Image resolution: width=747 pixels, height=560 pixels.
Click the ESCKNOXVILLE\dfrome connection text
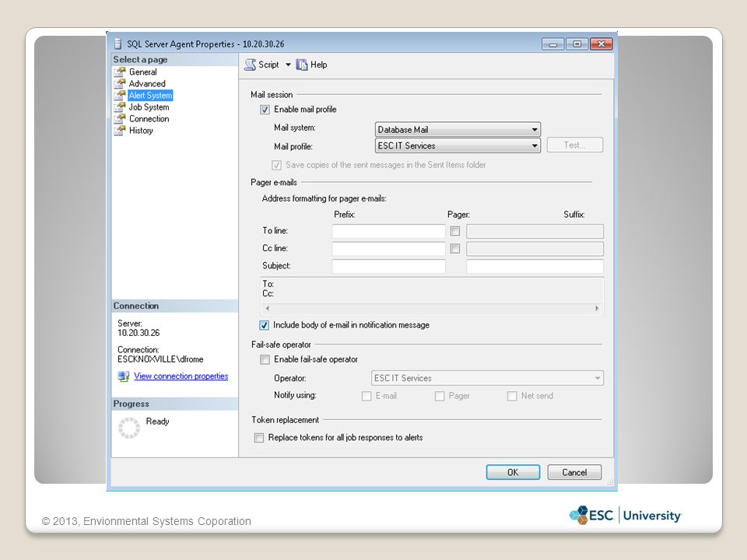click(x=160, y=359)
